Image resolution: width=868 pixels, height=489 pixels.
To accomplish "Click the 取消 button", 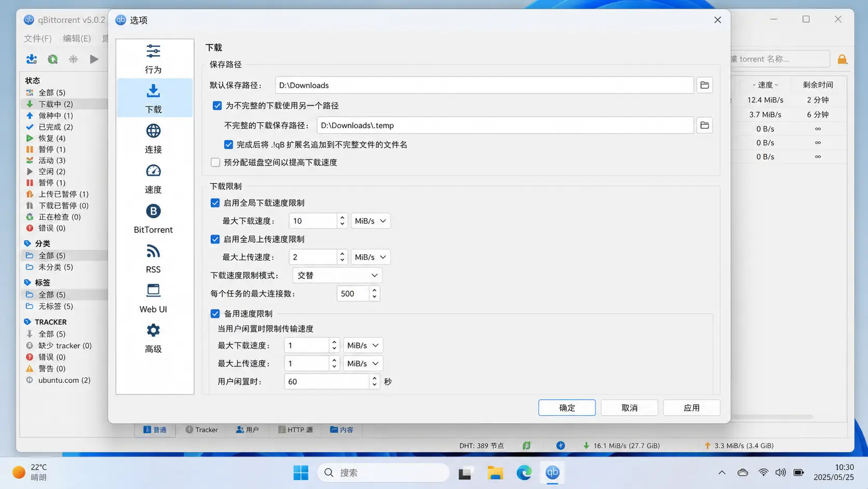I will (629, 408).
